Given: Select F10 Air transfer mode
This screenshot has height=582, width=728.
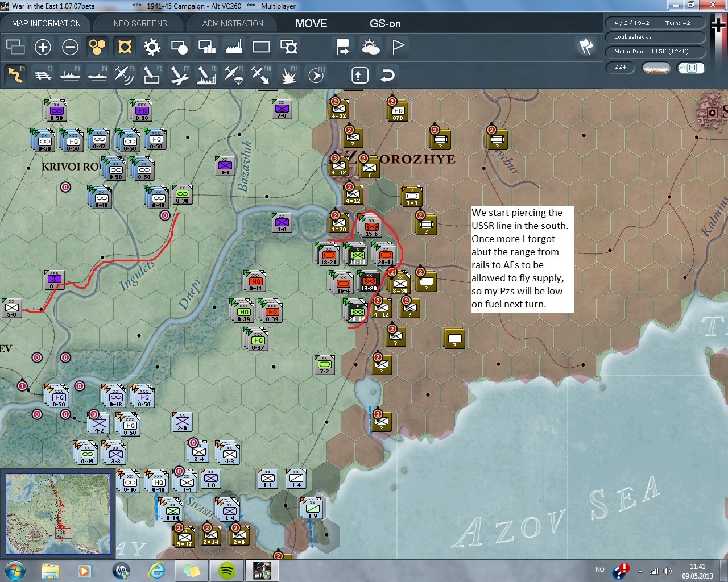Looking at the screenshot, I should (x=261, y=74).
